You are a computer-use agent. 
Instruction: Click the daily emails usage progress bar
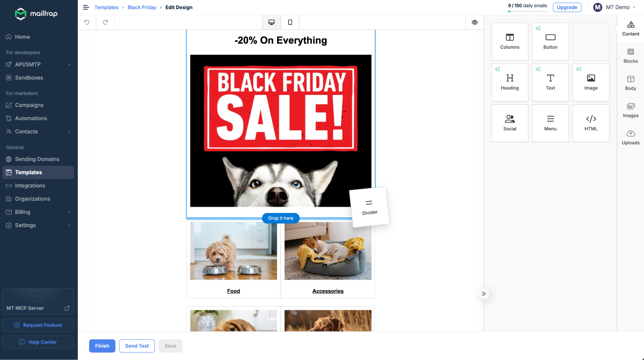click(x=527, y=12)
